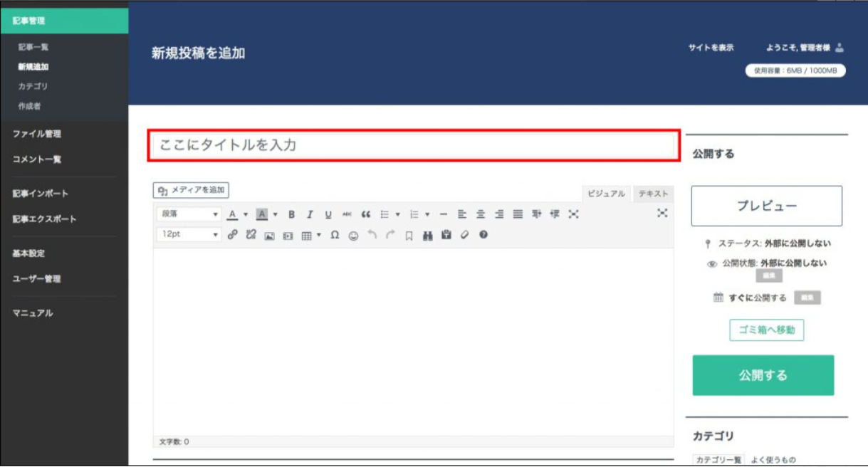
Task: Increase paragraph indent
Action: click(555, 214)
